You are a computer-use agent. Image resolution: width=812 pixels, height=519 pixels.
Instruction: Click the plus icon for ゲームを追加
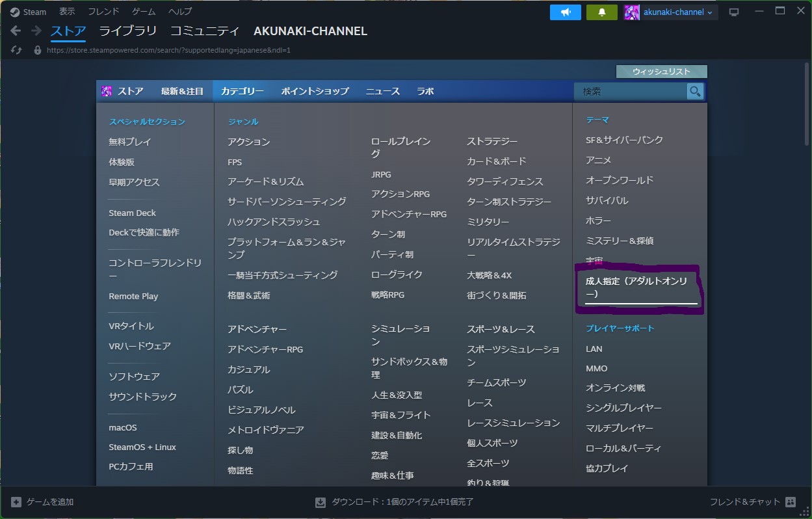(x=16, y=502)
